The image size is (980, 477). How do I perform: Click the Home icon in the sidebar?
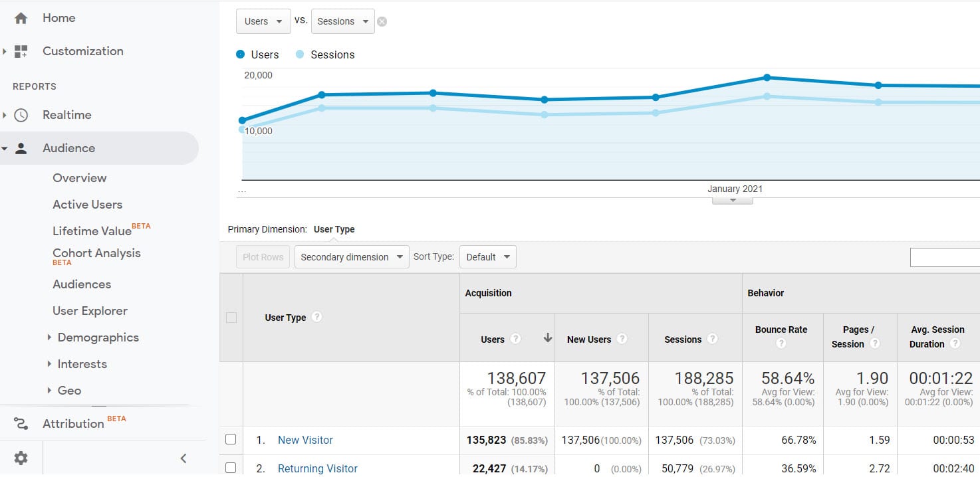click(x=19, y=18)
